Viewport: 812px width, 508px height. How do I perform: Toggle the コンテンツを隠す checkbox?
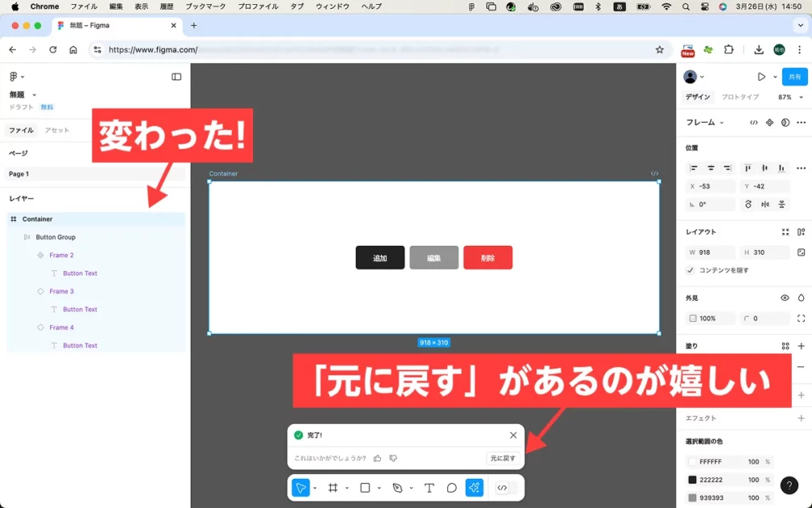pyautogui.click(x=690, y=270)
